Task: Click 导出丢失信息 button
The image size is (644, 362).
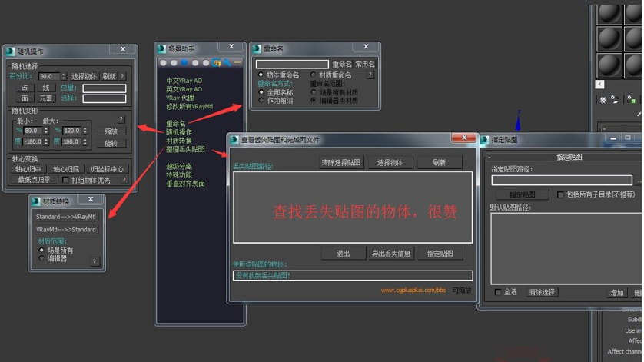Action: pos(390,254)
